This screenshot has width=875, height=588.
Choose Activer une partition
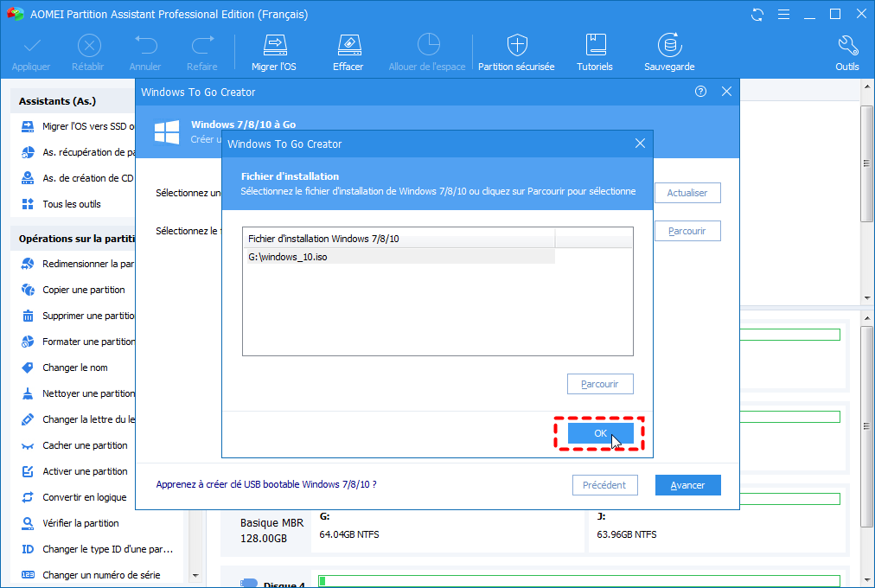click(74, 471)
